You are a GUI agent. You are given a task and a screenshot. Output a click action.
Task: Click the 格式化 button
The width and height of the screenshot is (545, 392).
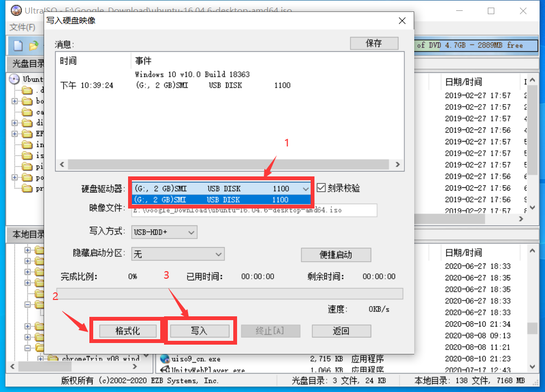click(x=128, y=331)
